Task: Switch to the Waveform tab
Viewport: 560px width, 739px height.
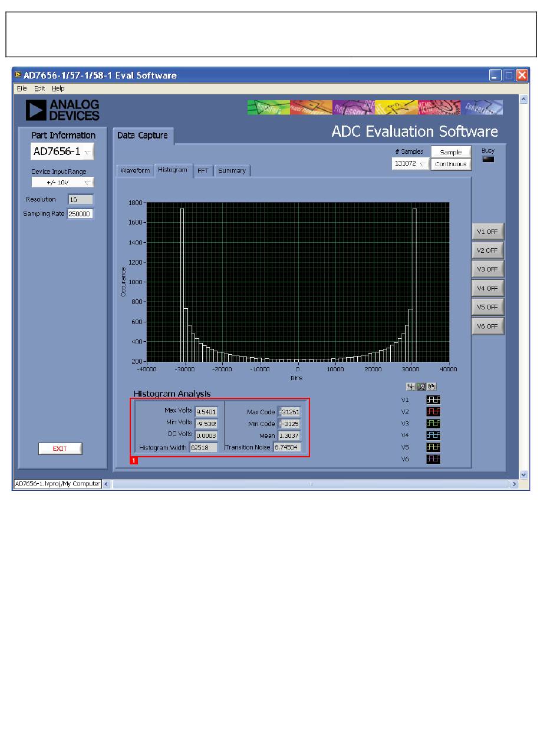Action: 135,170
